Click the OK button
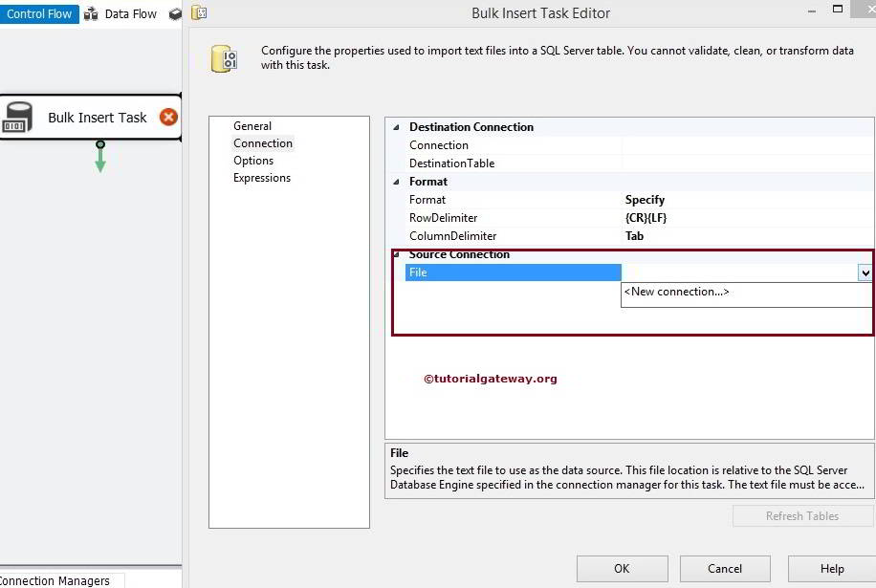This screenshot has width=876, height=588. (622, 568)
